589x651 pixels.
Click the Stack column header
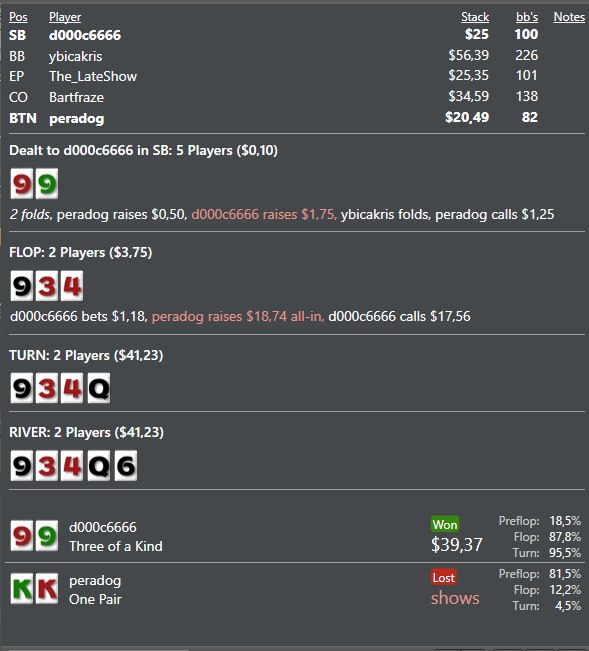(475, 17)
